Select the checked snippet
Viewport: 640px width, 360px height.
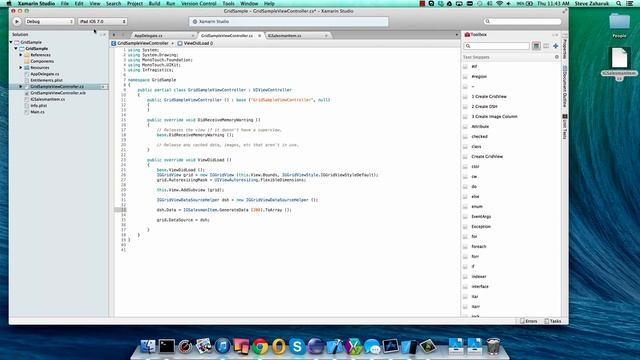tap(480, 136)
